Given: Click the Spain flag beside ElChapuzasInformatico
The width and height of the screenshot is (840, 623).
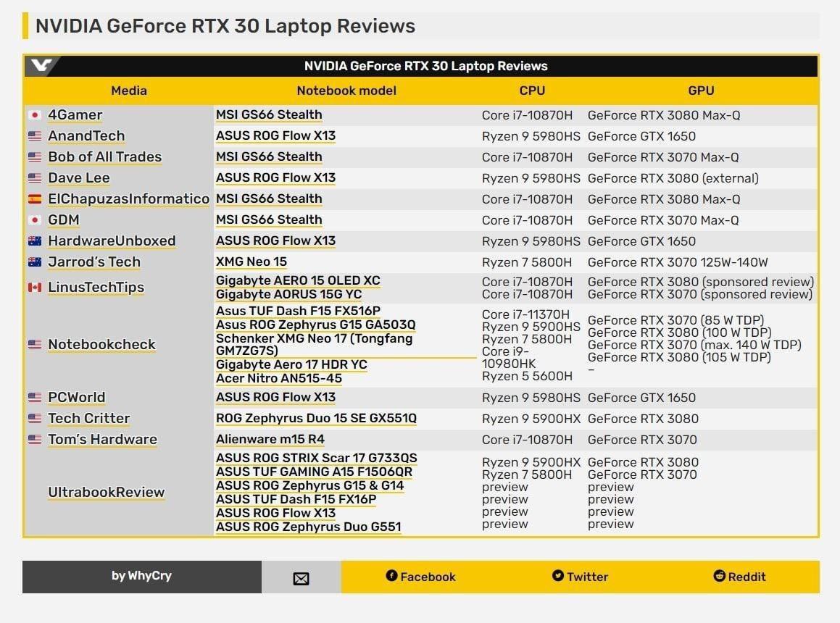Looking at the screenshot, I should pyautogui.click(x=35, y=198).
